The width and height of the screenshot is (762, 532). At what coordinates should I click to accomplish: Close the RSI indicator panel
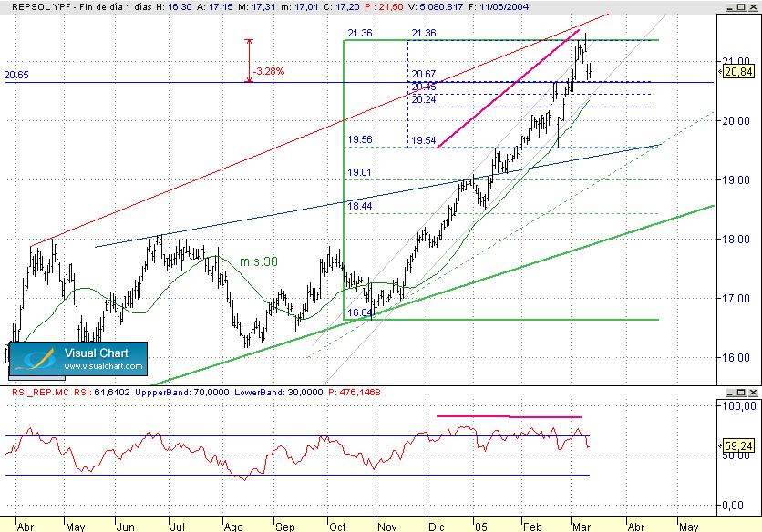coord(753,393)
